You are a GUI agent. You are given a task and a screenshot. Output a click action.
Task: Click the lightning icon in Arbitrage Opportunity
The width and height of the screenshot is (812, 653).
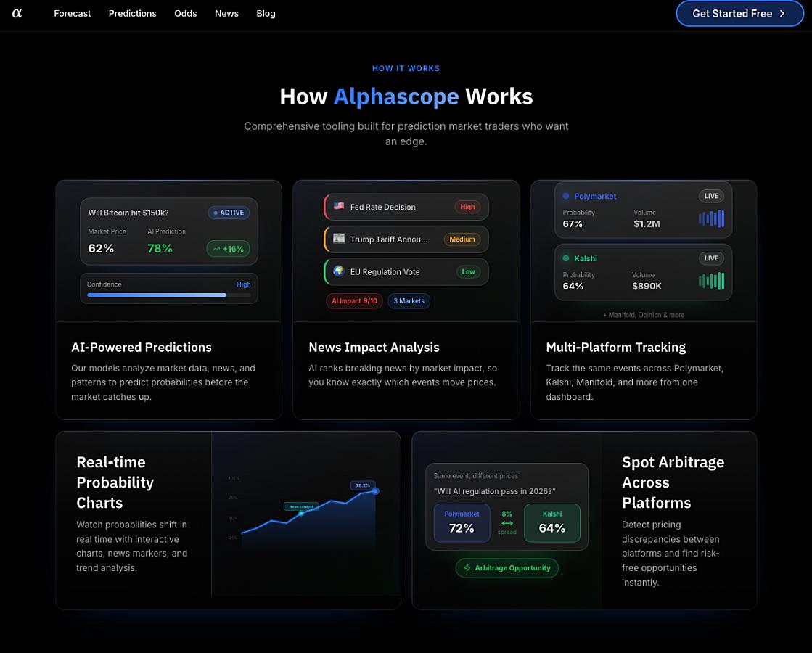coord(467,568)
